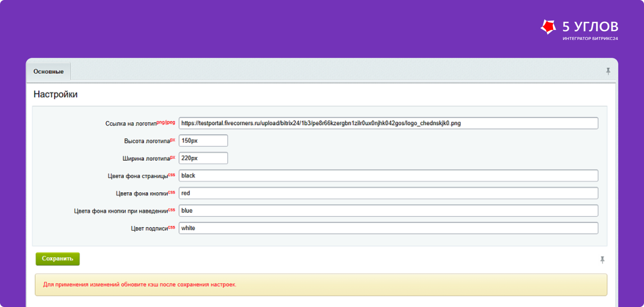Click the pin icon in tab header
Image resolution: width=644 pixels, height=307 pixels.
point(608,71)
